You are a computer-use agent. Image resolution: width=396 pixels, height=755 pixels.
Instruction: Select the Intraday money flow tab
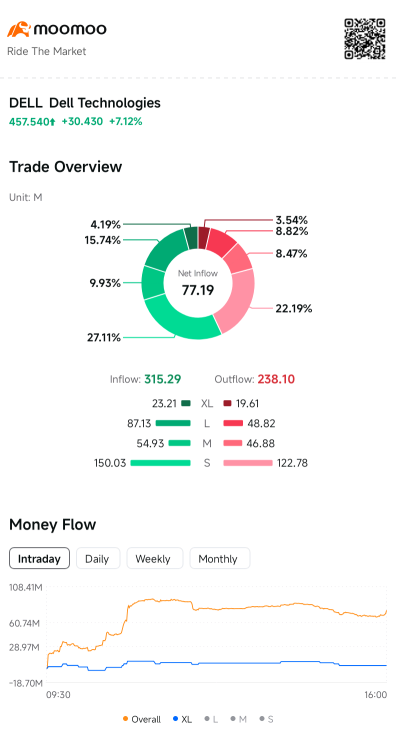click(x=40, y=559)
